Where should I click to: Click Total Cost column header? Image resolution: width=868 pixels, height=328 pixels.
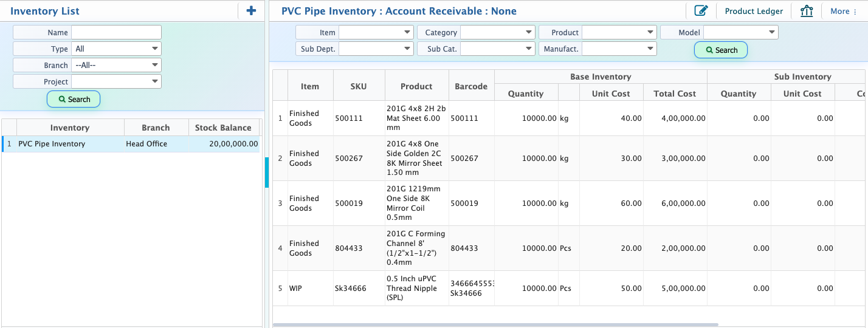point(675,94)
